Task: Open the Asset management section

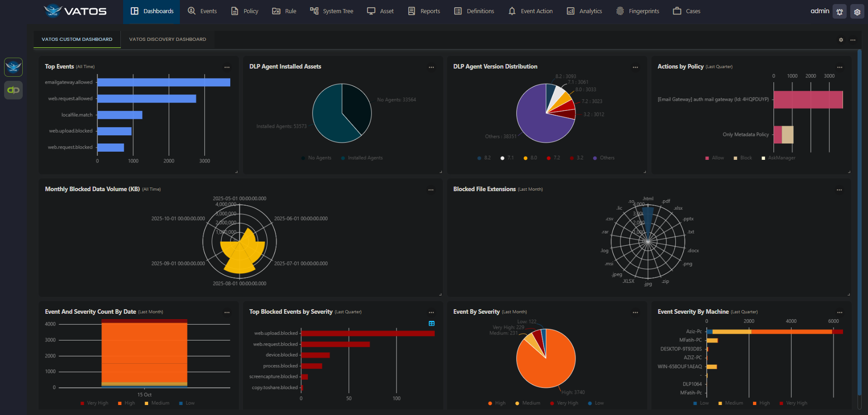Action: pos(380,11)
